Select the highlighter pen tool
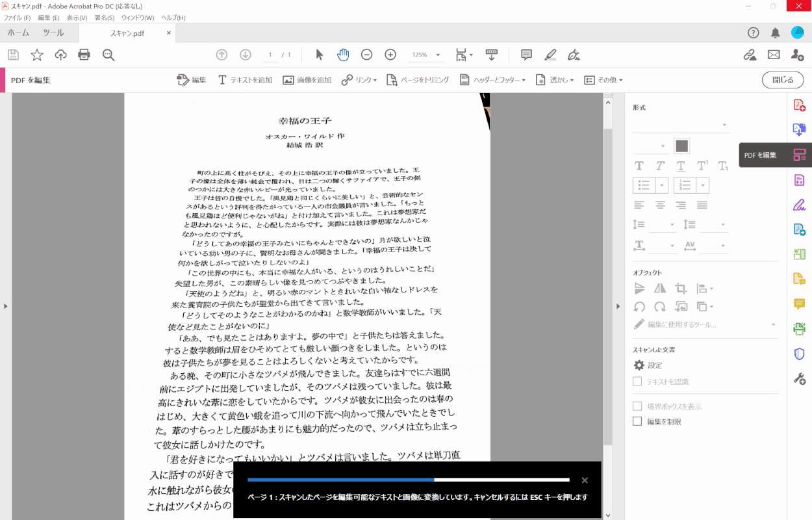Image resolution: width=812 pixels, height=520 pixels. pos(550,55)
